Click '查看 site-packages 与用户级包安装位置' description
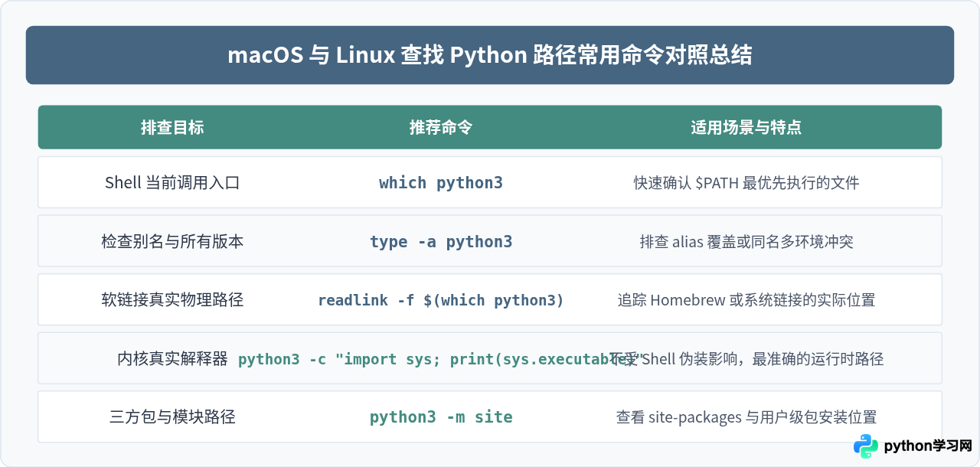This screenshot has width=980, height=467. point(746,417)
